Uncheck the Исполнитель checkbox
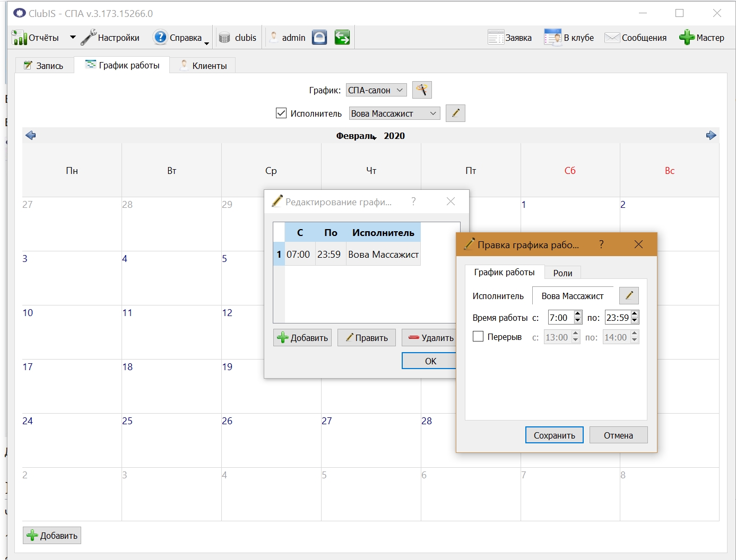Image resolution: width=736 pixels, height=560 pixels. point(281,113)
